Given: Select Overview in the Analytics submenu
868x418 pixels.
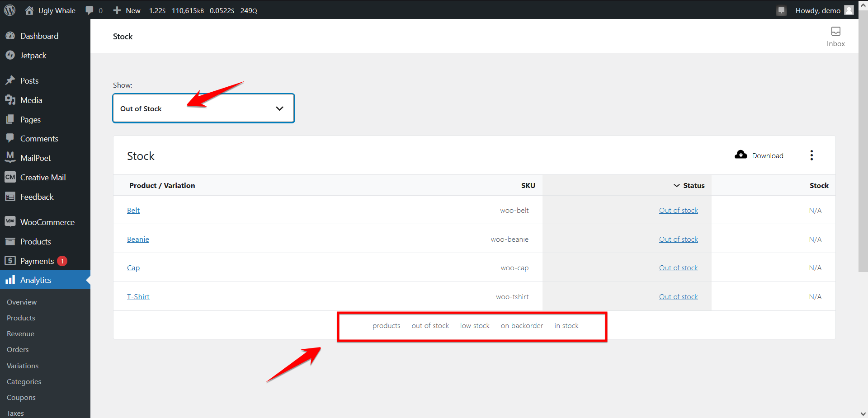Looking at the screenshot, I should coord(21,302).
